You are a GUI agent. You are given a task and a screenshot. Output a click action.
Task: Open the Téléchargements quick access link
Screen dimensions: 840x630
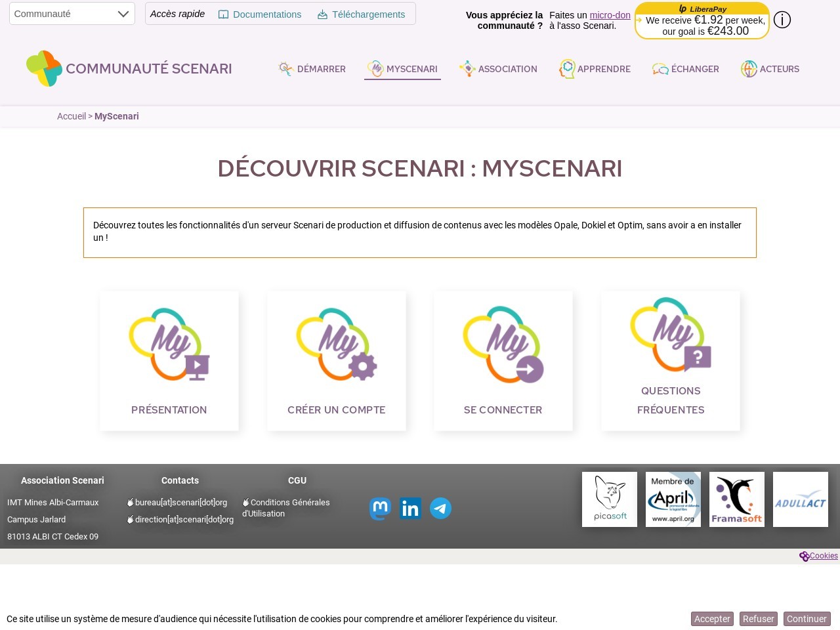(x=361, y=14)
